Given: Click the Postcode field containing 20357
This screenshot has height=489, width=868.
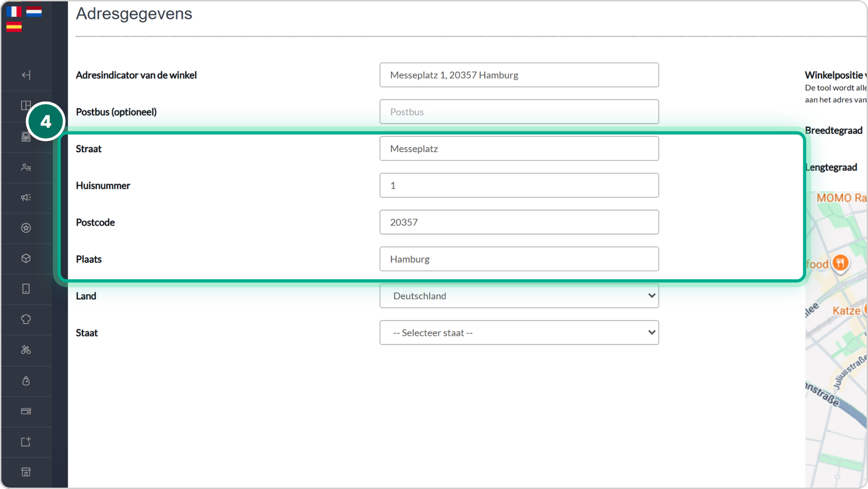Looking at the screenshot, I should (519, 222).
